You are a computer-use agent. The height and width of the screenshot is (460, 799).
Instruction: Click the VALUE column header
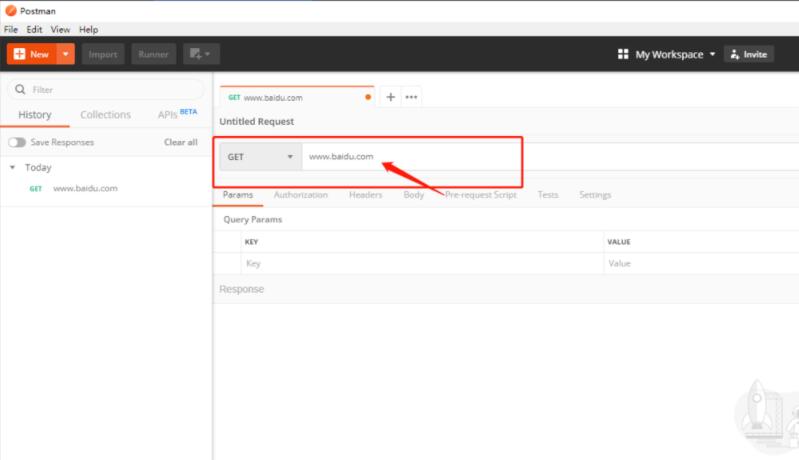pos(619,242)
